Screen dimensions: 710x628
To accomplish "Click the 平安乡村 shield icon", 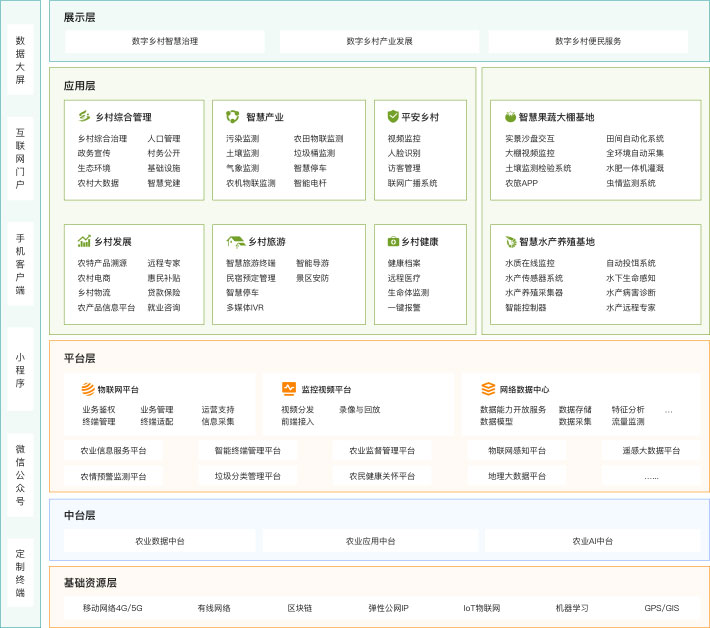I will pos(393,116).
